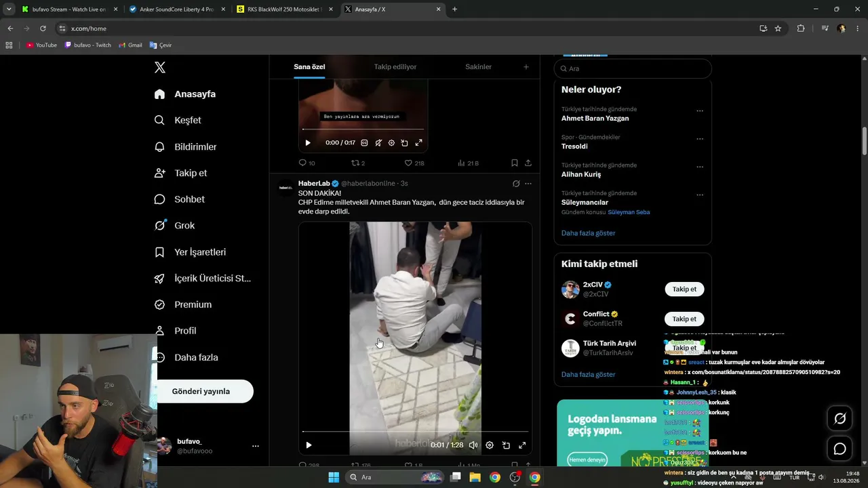Image resolution: width=868 pixels, height=488 pixels.
Task: Reload the page in the browser toolbar
Action: (43, 28)
